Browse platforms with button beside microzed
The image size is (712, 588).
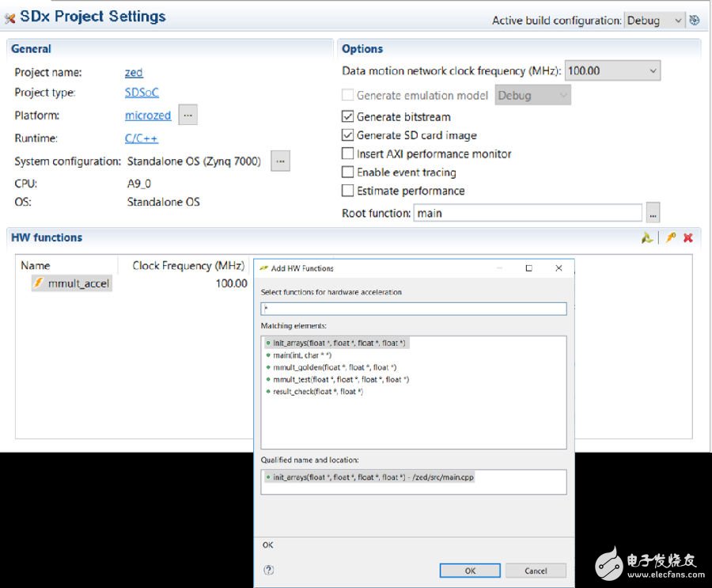pos(188,115)
